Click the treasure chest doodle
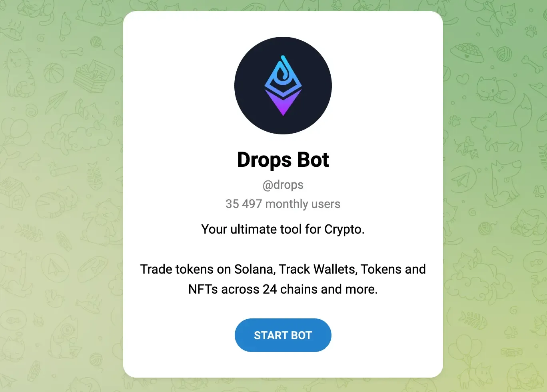This screenshot has width=547, height=392. 94,76
